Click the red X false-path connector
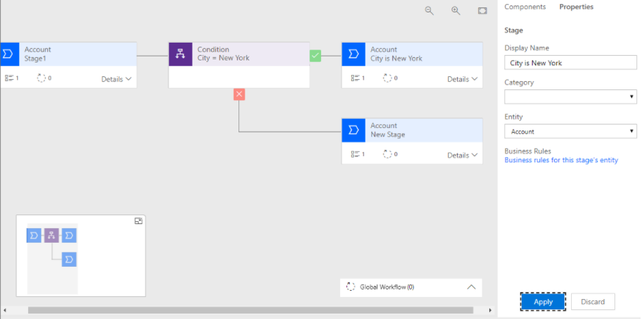644x319 pixels. [x=239, y=94]
